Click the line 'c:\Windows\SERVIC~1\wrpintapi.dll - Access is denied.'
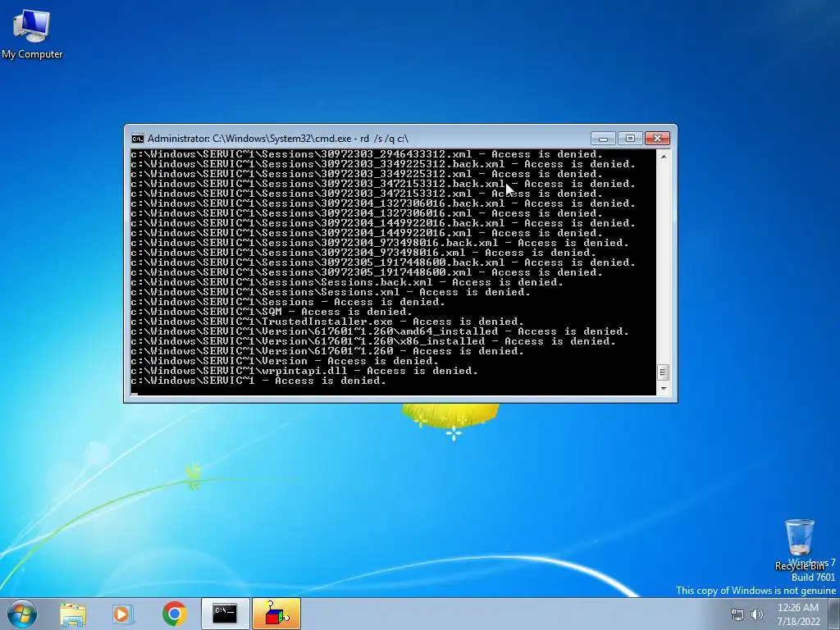The width and height of the screenshot is (840, 630). [304, 371]
